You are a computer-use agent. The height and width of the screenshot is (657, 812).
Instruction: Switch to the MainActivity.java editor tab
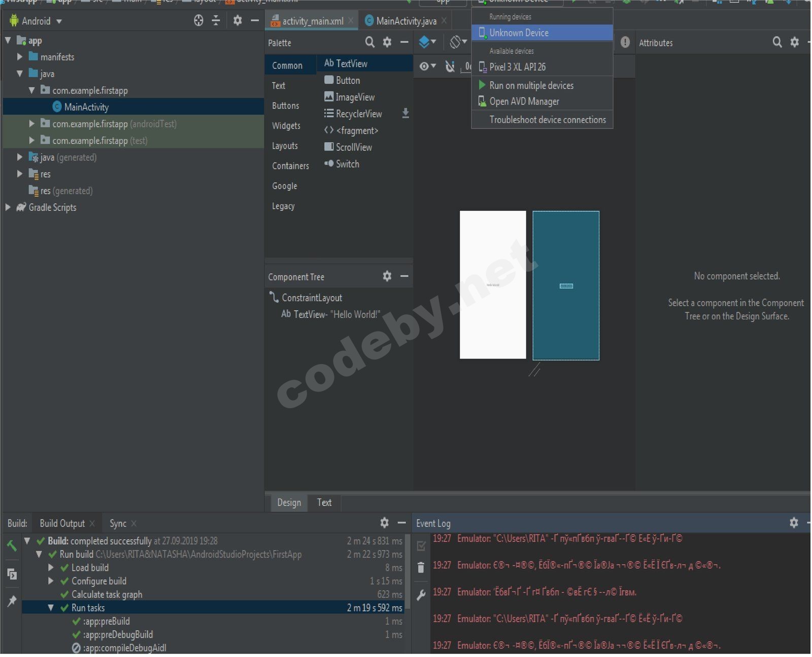pyautogui.click(x=405, y=21)
